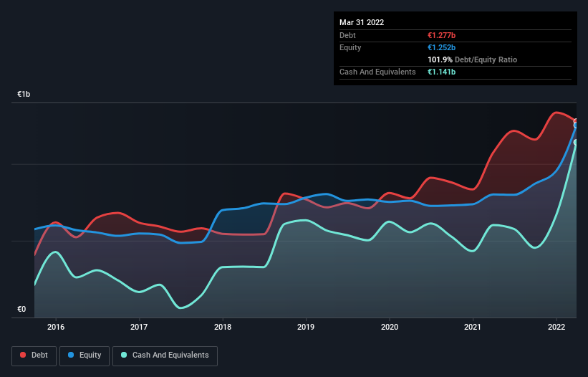Click the 2022 x-axis label
The height and width of the screenshot is (377, 588).
point(556,327)
